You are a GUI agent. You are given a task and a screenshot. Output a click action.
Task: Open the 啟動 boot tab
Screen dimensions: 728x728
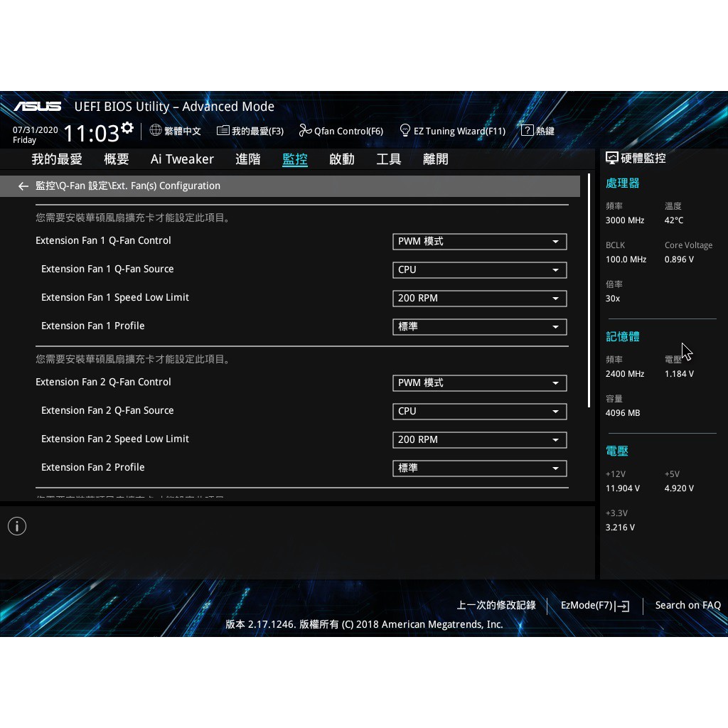(x=341, y=159)
